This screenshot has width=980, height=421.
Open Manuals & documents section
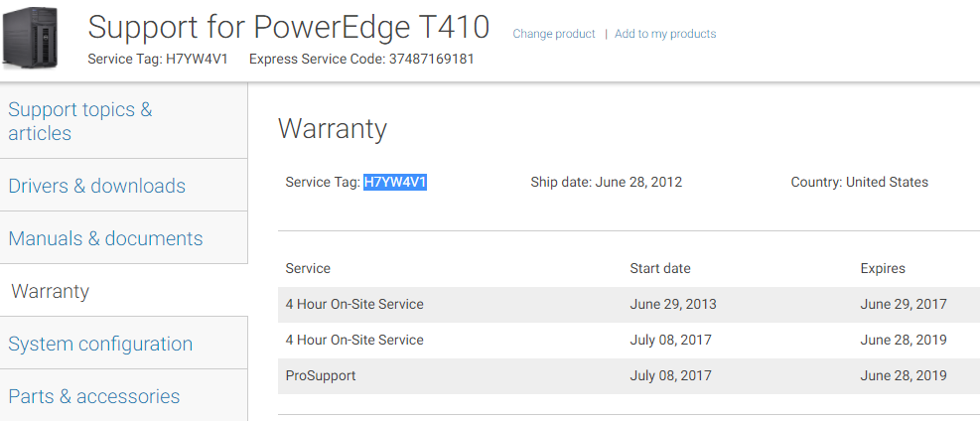click(x=105, y=238)
